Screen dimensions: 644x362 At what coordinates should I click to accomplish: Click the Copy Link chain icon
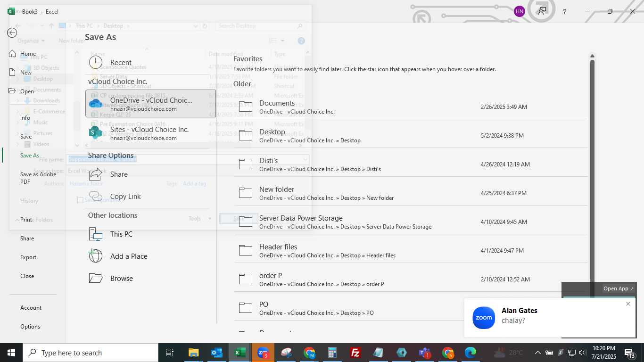(x=96, y=196)
